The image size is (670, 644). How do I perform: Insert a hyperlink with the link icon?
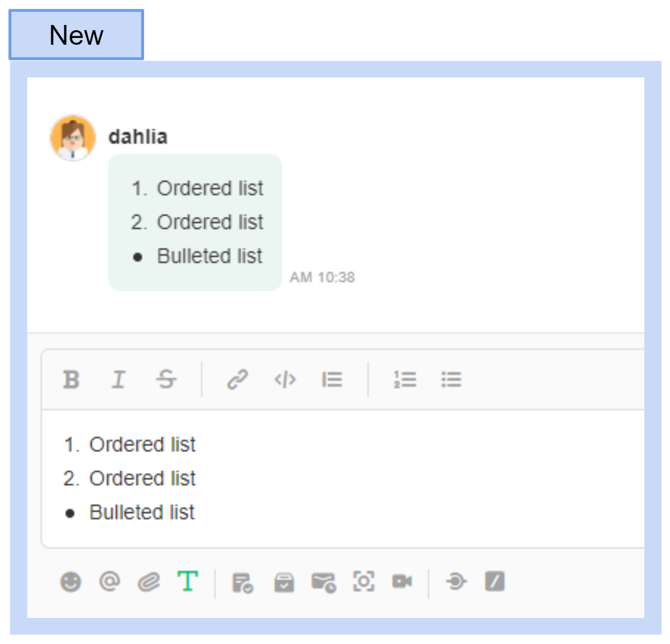coord(237,380)
